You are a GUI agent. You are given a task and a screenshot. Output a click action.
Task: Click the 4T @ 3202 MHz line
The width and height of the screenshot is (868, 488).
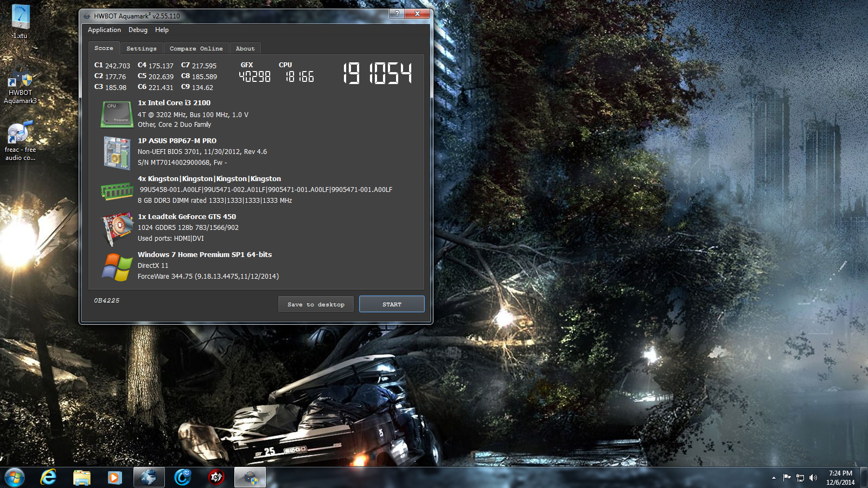coord(193,115)
